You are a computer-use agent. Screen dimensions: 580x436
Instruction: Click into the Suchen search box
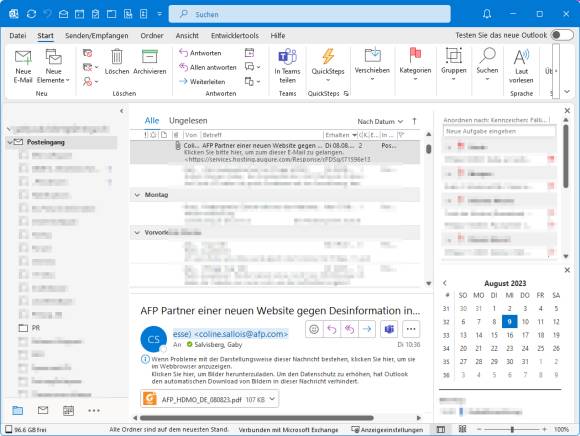[x=310, y=14]
